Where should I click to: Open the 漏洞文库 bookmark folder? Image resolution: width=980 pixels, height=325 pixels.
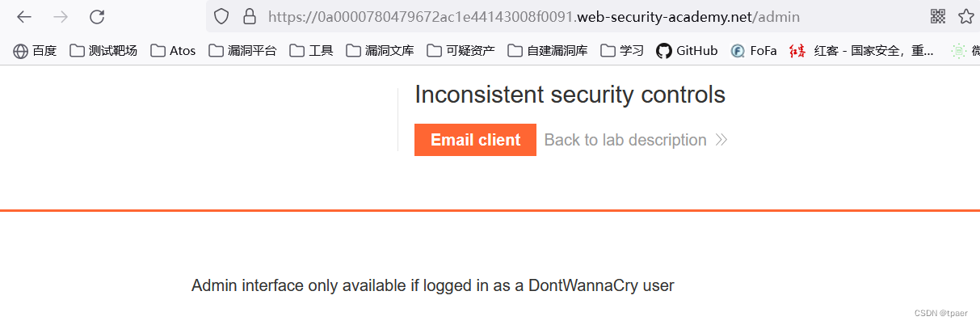click(x=380, y=51)
